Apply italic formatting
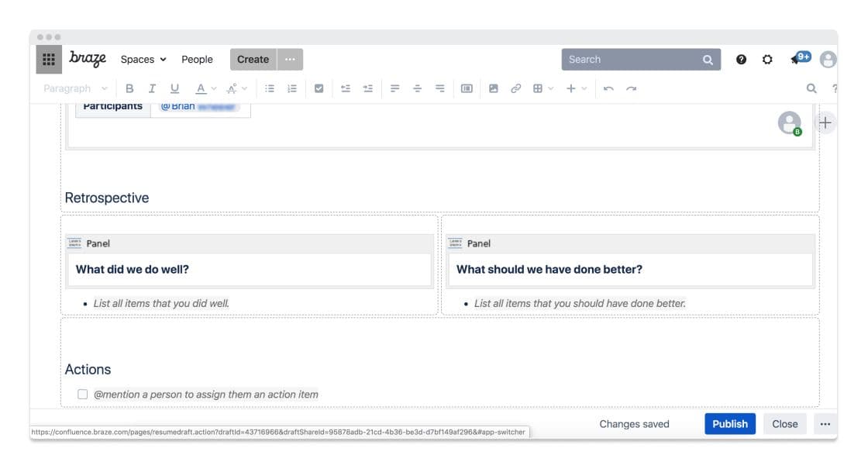Viewport: 868px width, 469px height. pos(152,88)
